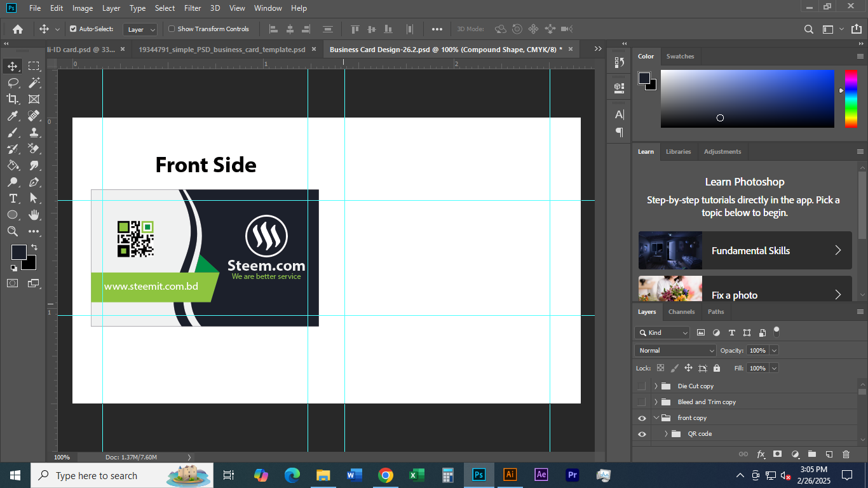Enable Show Transform Controls checkbox

[x=172, y=29]
